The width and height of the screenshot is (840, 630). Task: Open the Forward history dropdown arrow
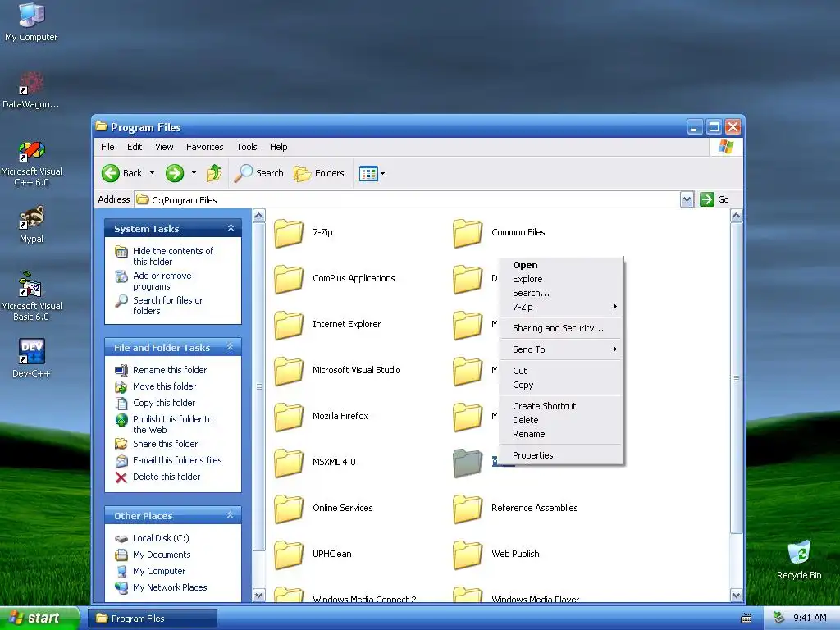194,173
